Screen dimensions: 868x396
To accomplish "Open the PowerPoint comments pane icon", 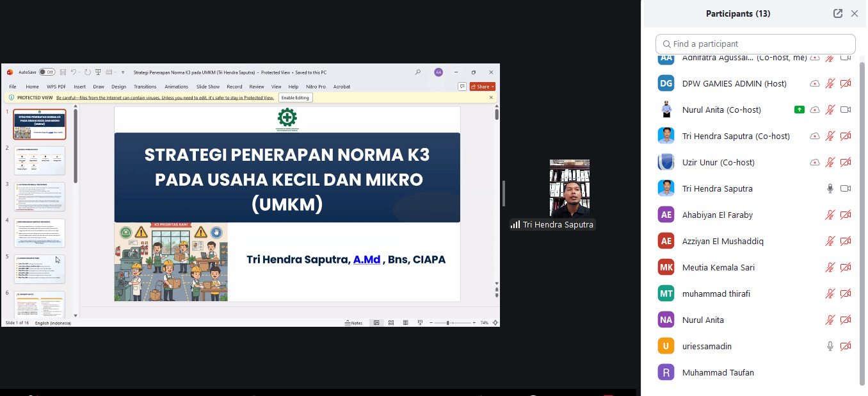I will coord(462,87).
